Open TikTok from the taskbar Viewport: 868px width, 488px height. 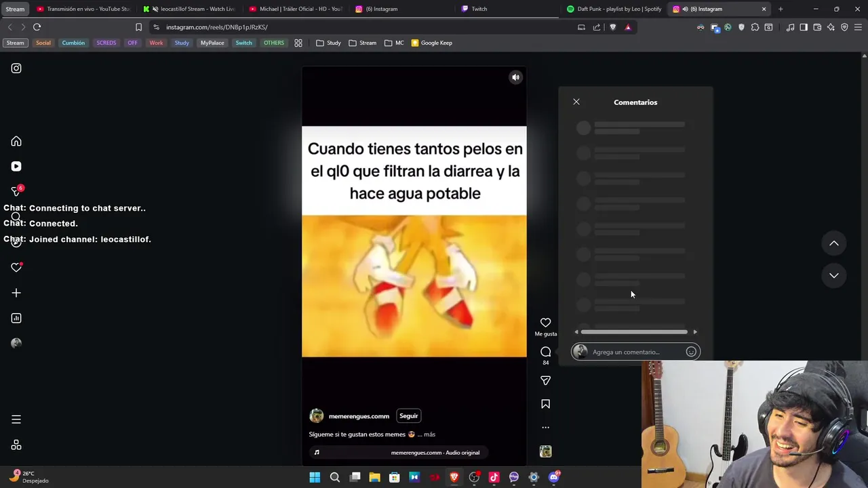click(x=494, y=477)
